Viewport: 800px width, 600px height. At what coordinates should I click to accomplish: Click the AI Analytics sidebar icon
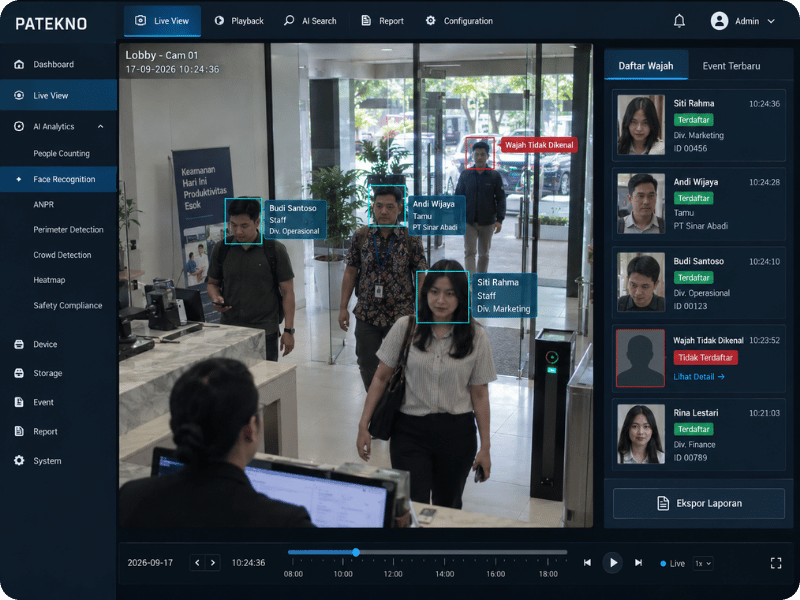tap(19, 126)
